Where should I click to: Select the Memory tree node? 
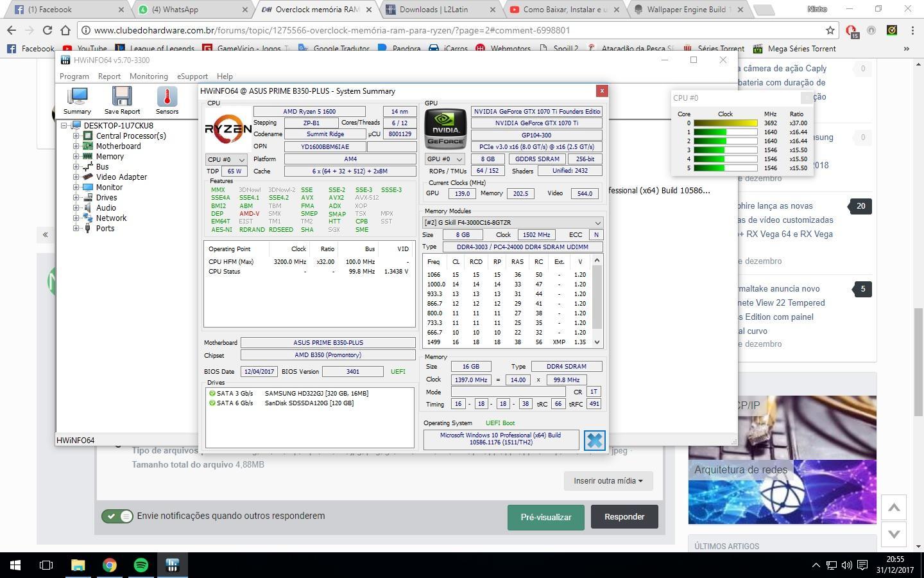coord(110,156)
